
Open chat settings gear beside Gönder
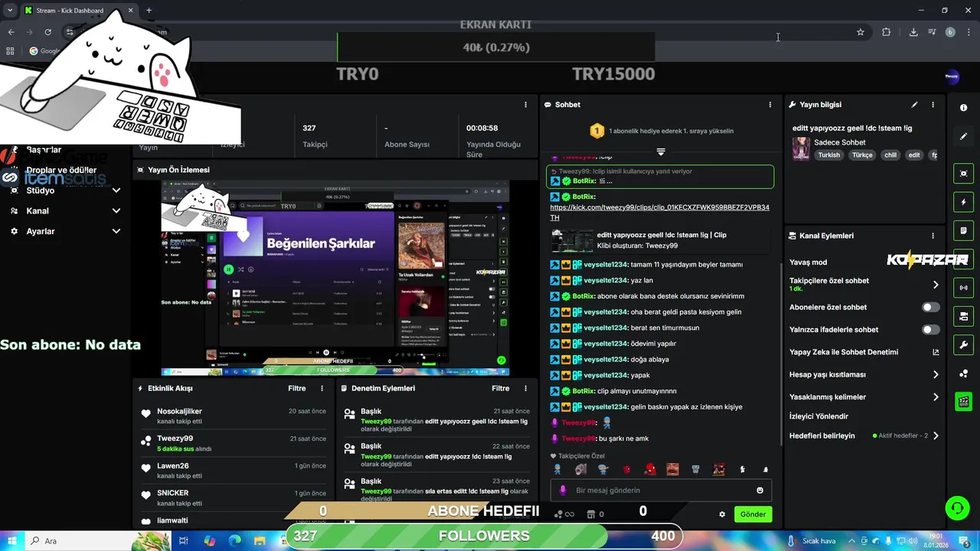722,514
